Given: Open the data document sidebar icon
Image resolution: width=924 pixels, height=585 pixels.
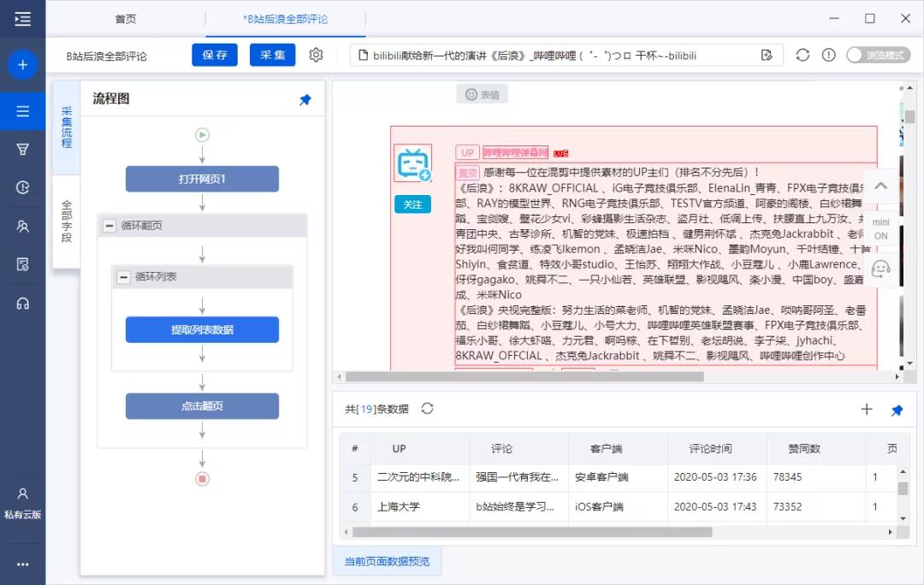Looking at the screenshot, I should (22, 264).
